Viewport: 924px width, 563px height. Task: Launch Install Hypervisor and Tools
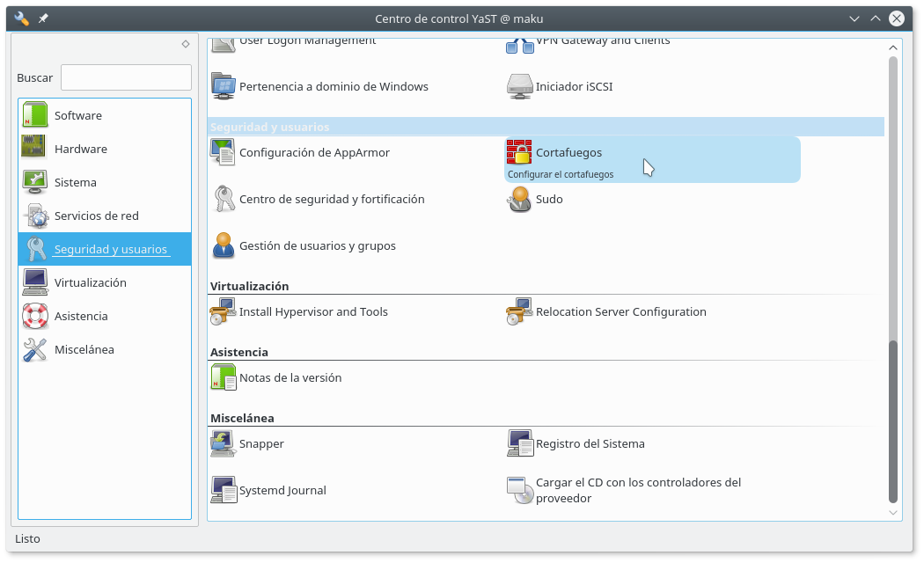click(x=313, y=311)
